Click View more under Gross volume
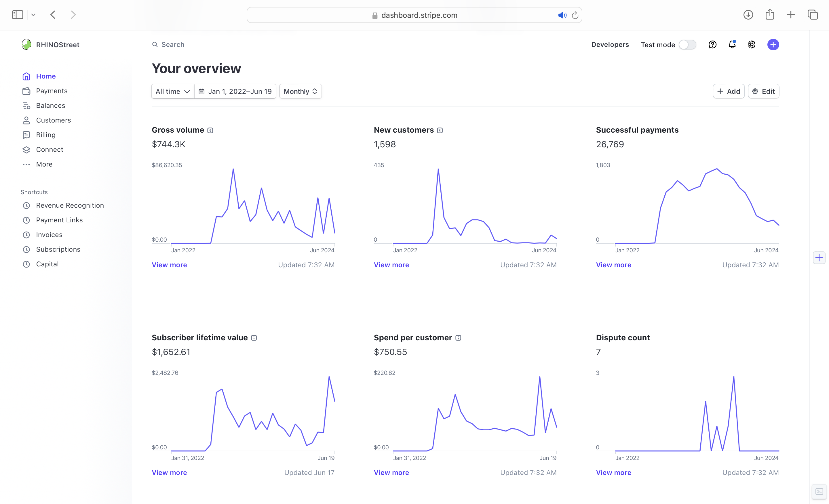Screen dimensions: 829x504 (x=169, y=265)
